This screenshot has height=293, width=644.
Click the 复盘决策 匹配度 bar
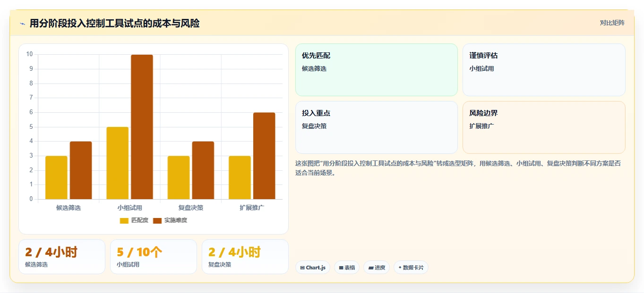(179, 177)
